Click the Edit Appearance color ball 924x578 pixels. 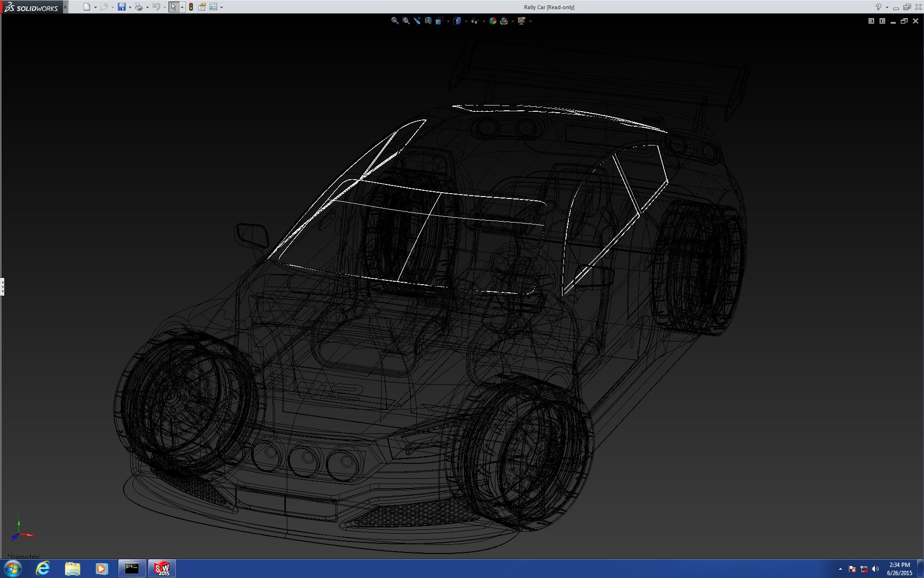[x=492, y=21]
